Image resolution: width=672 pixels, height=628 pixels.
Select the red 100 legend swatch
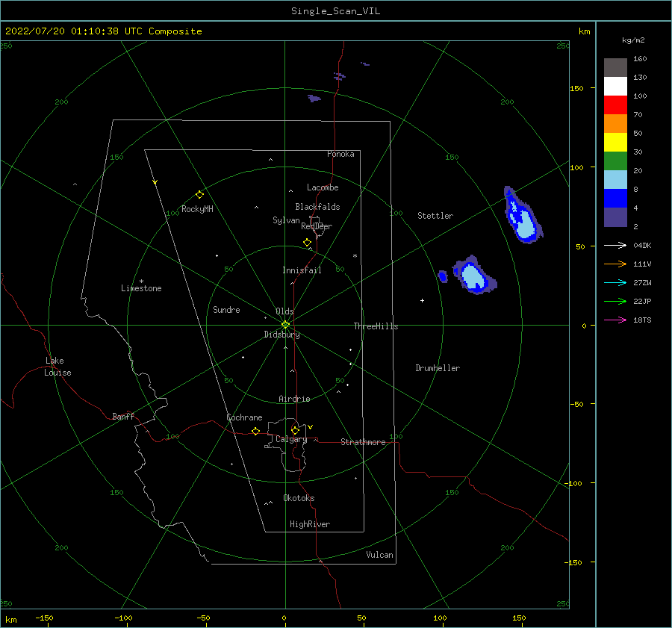pos(615,105)
